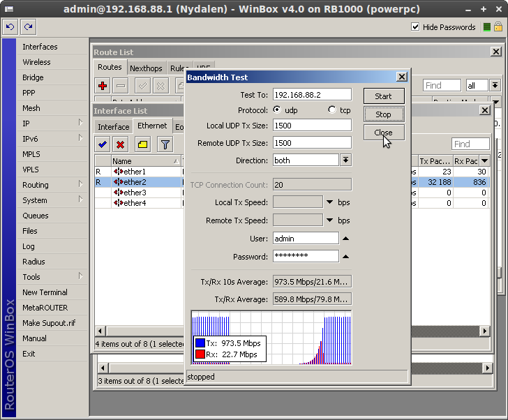Viewport: 508px width, 420px height.
Task: Expand the Tools submenu
Action: coord(81,276)
